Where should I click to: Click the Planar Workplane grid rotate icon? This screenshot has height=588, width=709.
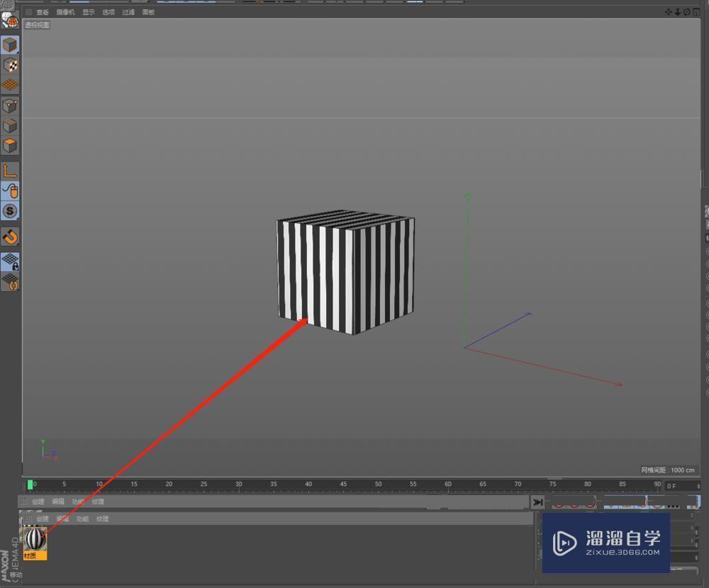pos(10,281)
